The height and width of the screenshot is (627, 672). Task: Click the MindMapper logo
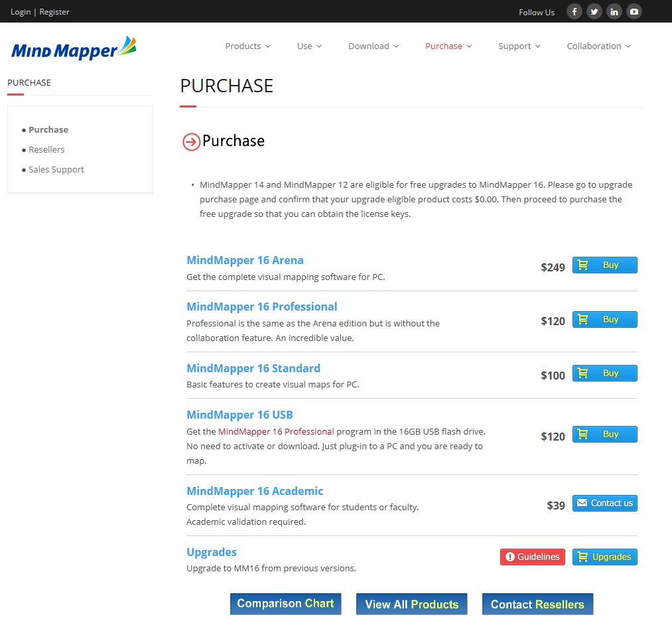74,48
